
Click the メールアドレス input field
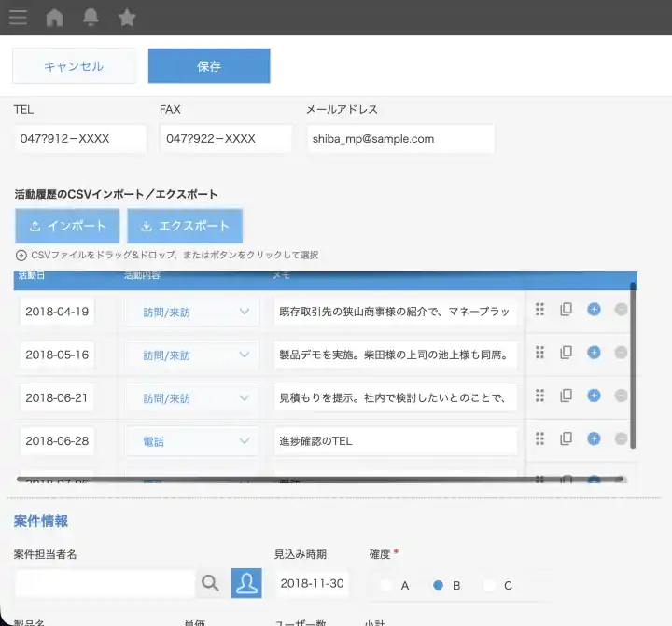pyautogui.click(x=400, y=138)
